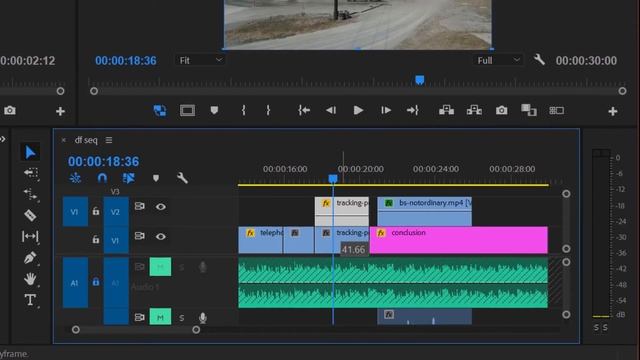This screenshot has height=360, width=640.
Task: Toggle the blue multi-camera view button
Action: click(160, 111)
